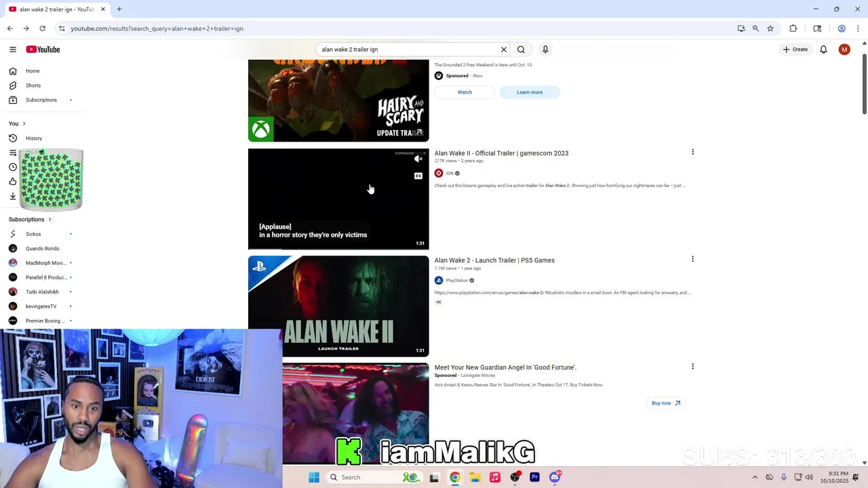The width and height of the screenshot is (868, 488).
Task: Open the Chrome zoom magnifier icon
Action: (x=755, y=28)
